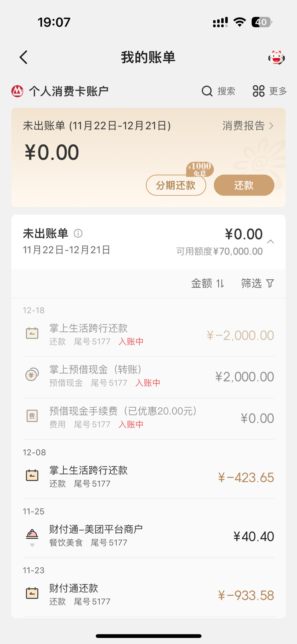The image size is (297, 644).
Task: Collapse the 未出账单 section chevron
Action: (x=271, y=242)
